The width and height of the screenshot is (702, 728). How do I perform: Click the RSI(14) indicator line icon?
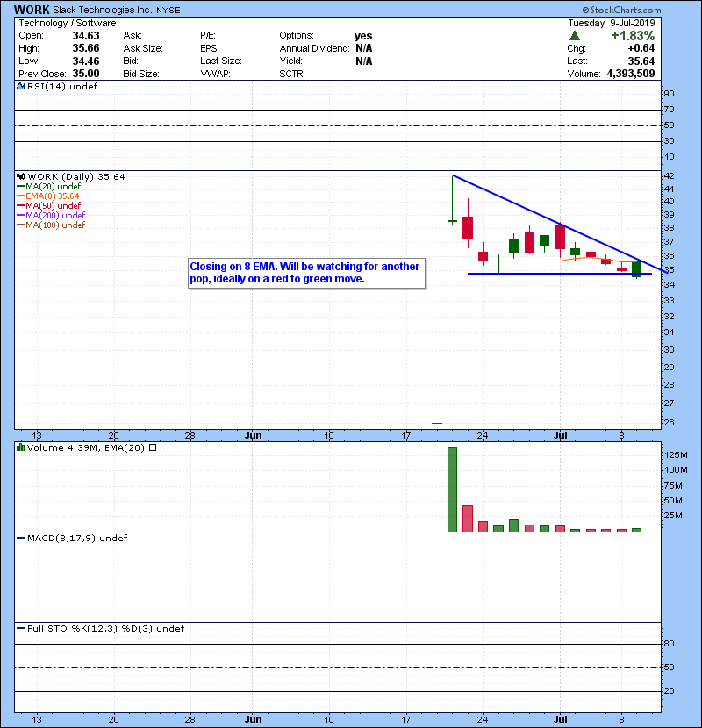[21, 87]
